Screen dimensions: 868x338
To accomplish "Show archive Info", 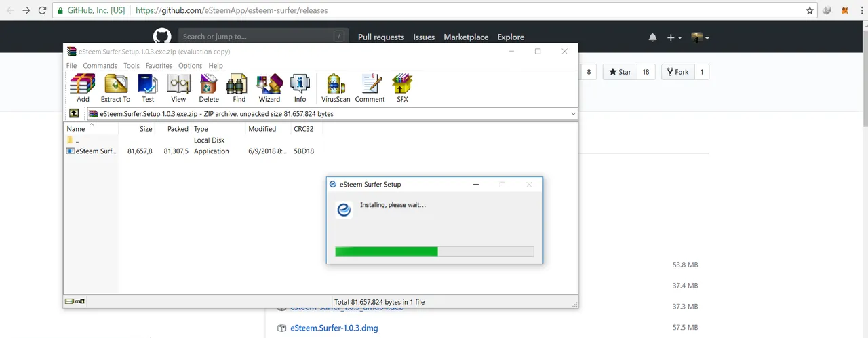I will pos(300,88).
